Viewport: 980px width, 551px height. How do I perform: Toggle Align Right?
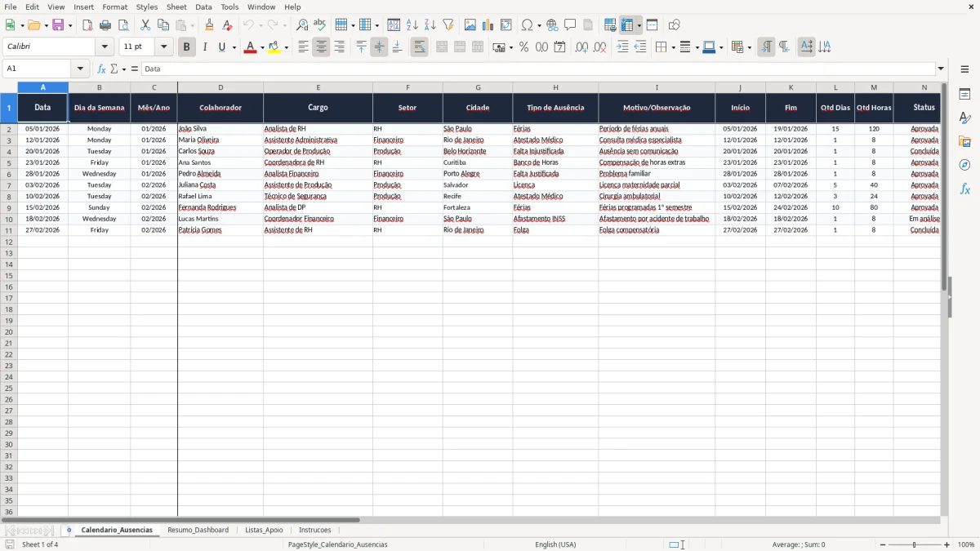[339, 47]
